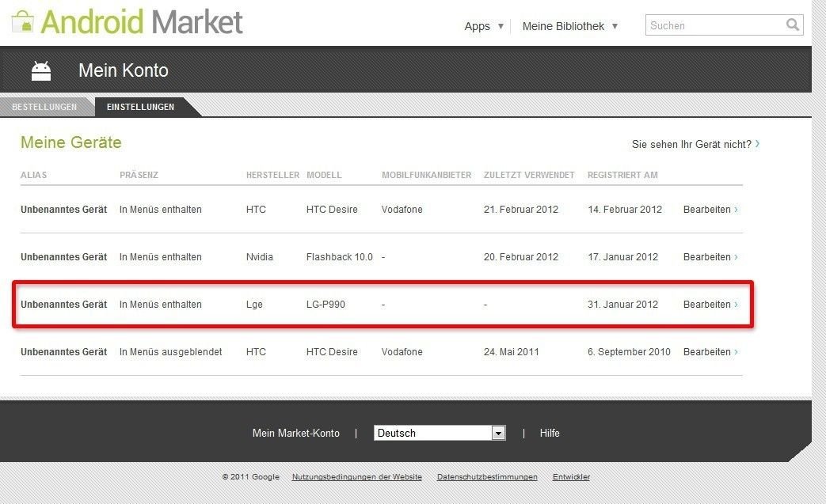Click Bearbeiten for the Nvidia Flashback 10.0
This screenshot has height=504, width=826.
[x=710, y=256]
